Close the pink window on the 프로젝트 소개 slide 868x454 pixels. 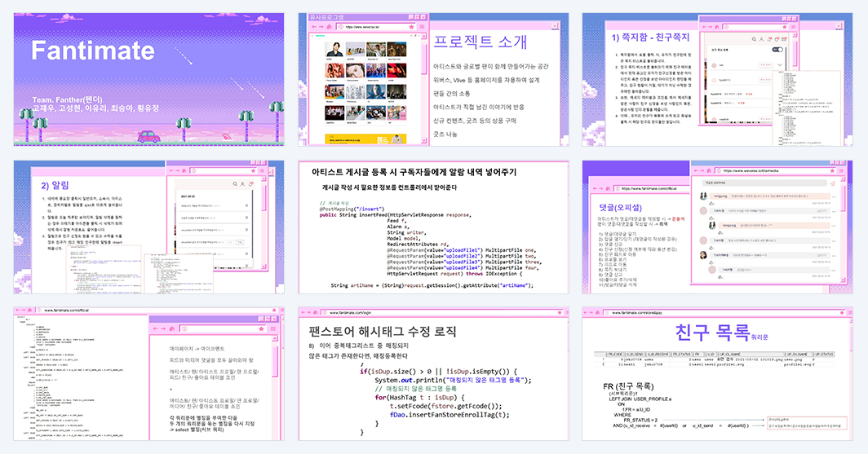(x=556, y=26)
